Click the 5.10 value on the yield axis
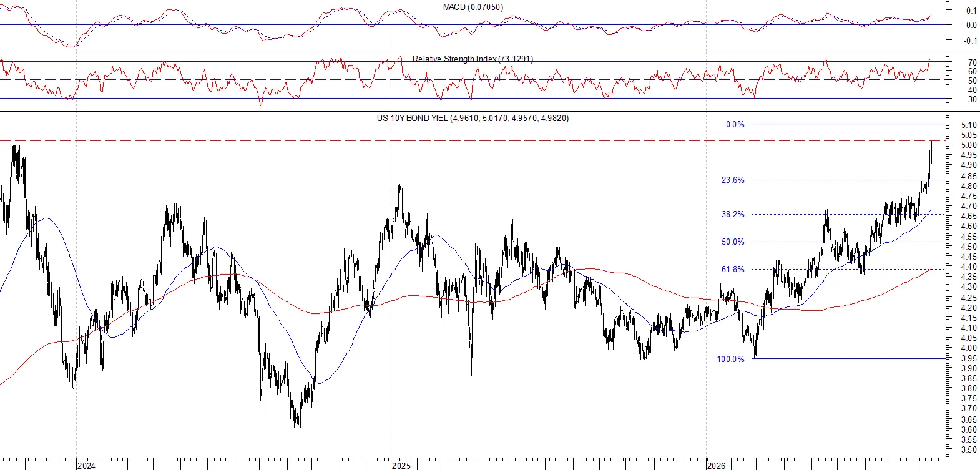 [969, 125]
